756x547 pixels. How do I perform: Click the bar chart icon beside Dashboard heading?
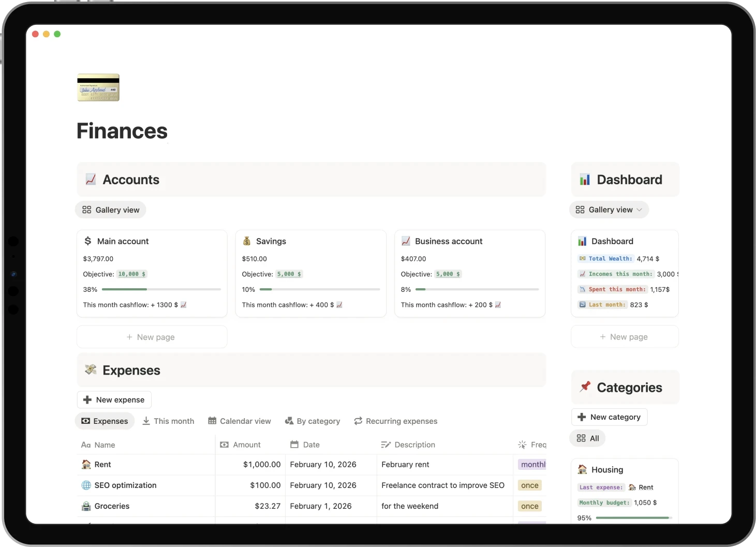click(585, 179)
